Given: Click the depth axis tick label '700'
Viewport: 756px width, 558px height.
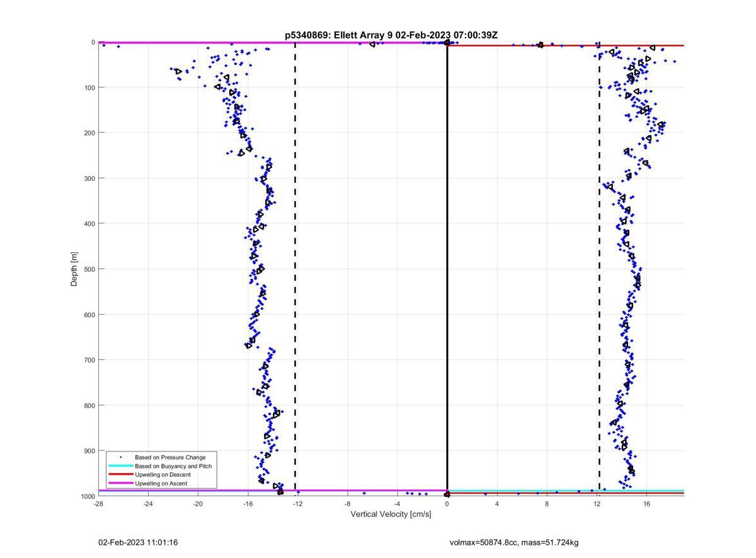Looking at the screenshot, I should (x=89, y=360).
